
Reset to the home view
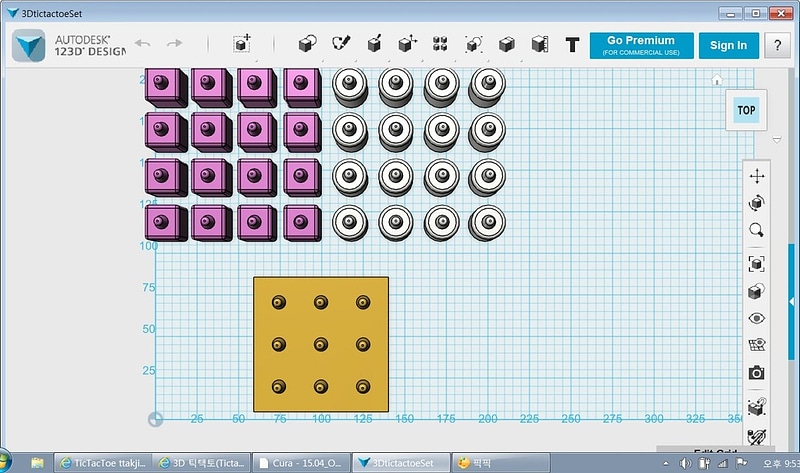tap(717, 80)
